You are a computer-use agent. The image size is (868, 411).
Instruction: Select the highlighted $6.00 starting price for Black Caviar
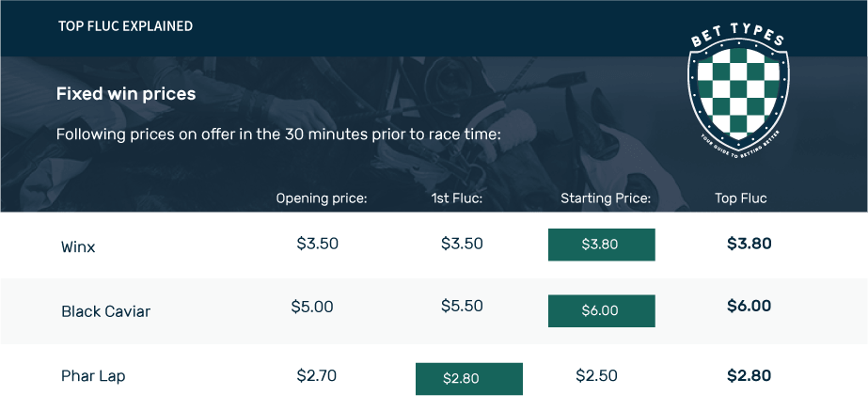(x=602, y=310)
